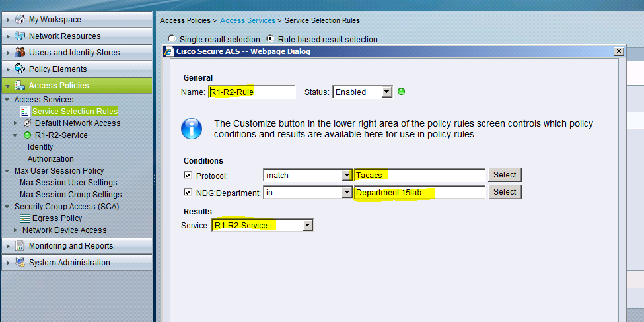Toggle the NDG:Department condition checkbox
Image resolution: width=644 pixels, height=322 pixels.
[x=188, y=192]
